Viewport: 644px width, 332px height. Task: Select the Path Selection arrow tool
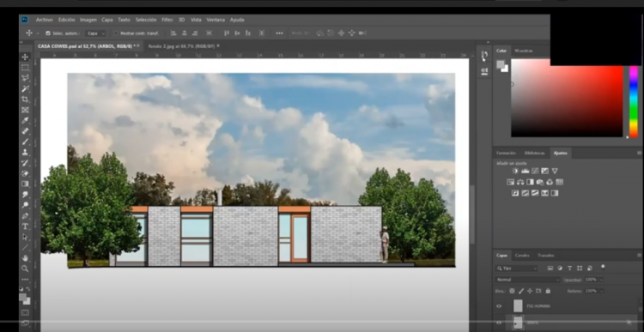coord(25,237)
